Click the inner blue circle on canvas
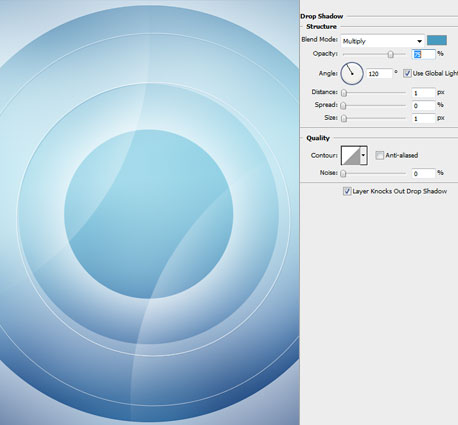 coord(149,214)
